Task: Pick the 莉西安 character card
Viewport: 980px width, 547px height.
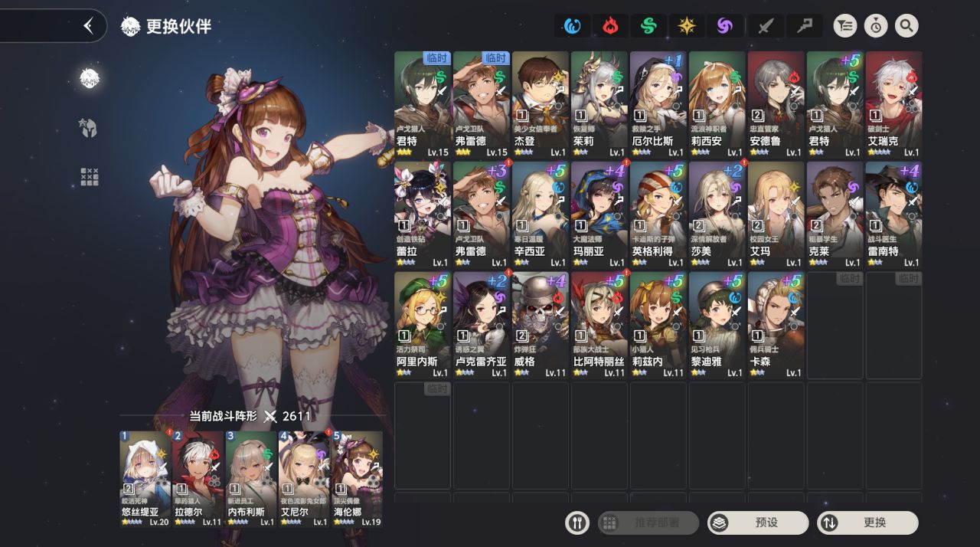Action: [717, 105]
